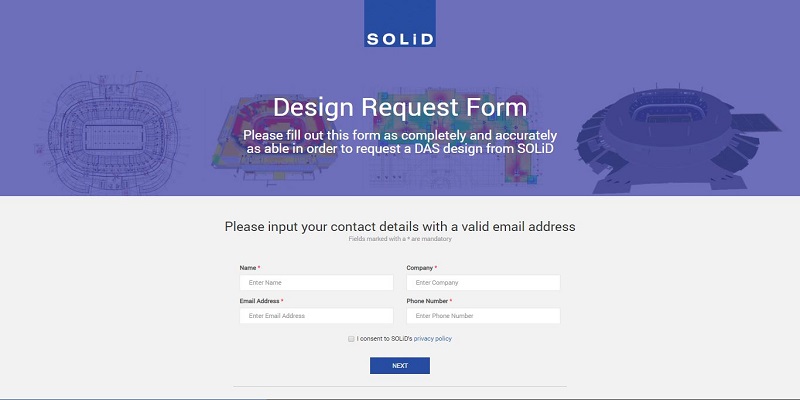
Task: Click the Design Request Form heading
Action: (400, 107)
